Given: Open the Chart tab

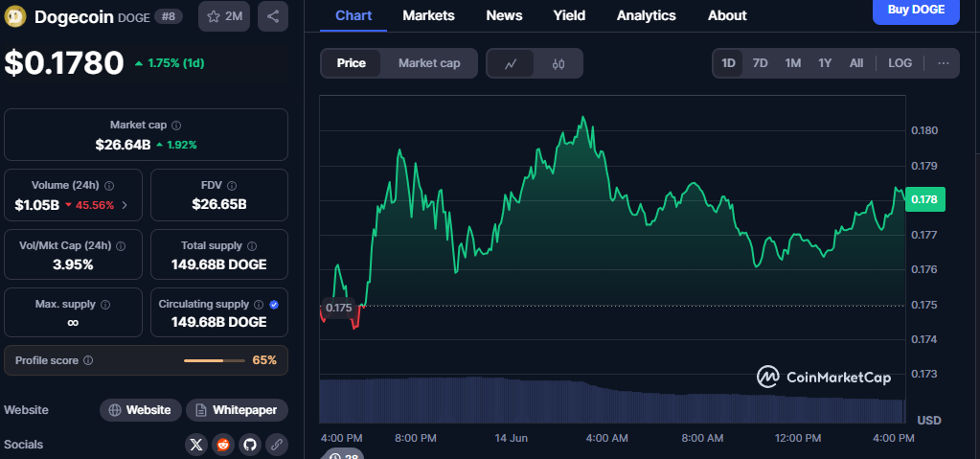Looking at the screenshot, I should click(x=353, y=15).
